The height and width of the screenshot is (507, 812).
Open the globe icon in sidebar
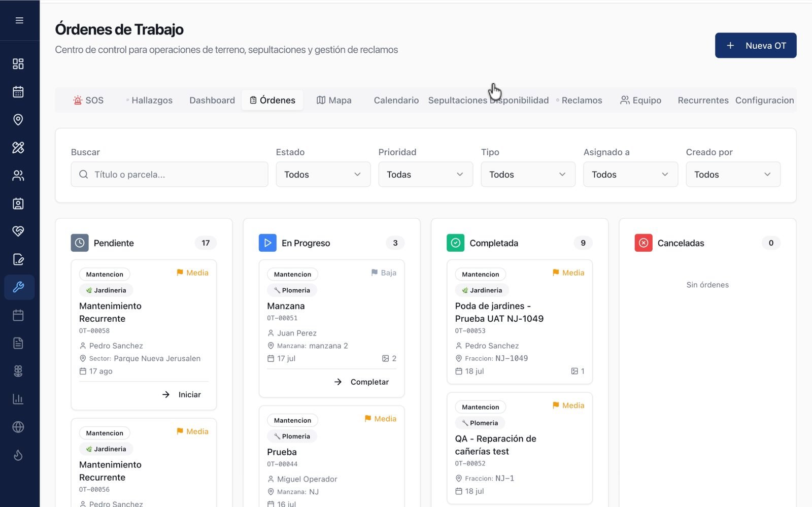pyautogui.click(x=18, y=427)
